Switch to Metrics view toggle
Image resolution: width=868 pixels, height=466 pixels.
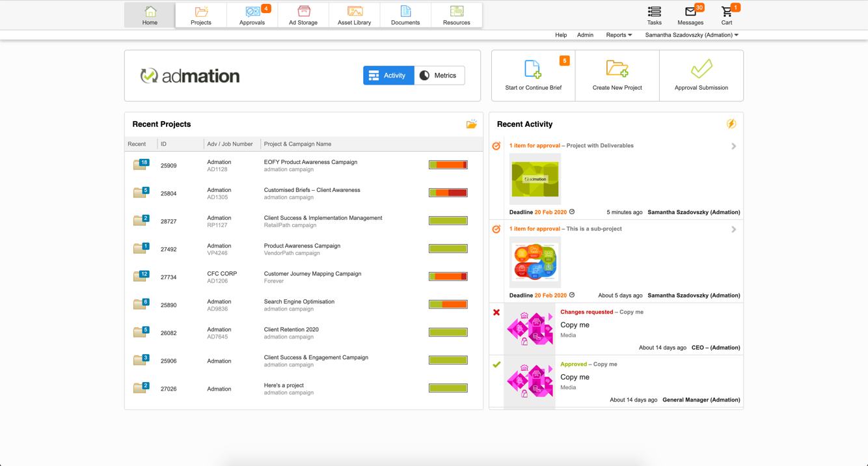point(439,75)
